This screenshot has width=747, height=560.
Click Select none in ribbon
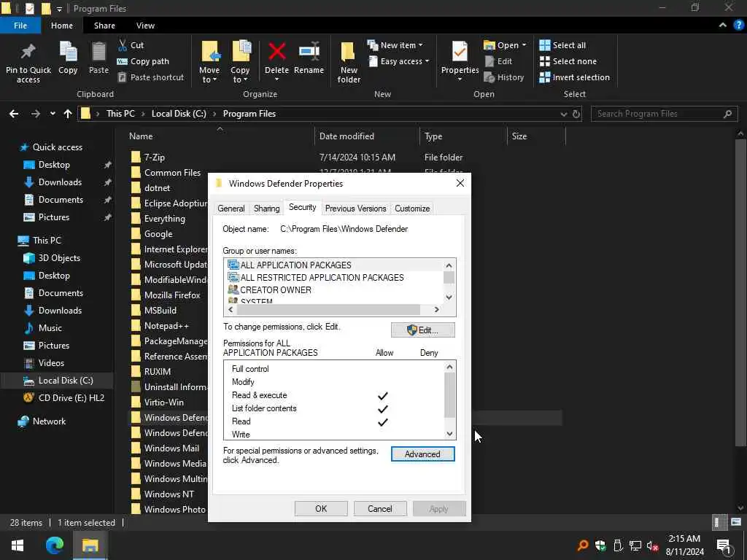pyautogui.click(x=568, y=61)
